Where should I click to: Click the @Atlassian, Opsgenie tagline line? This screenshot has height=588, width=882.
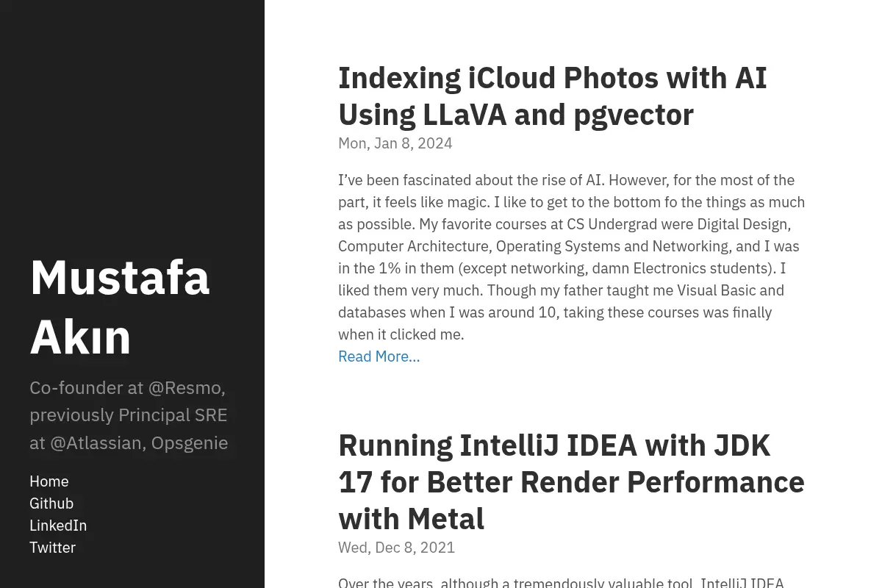click(129, 443)
